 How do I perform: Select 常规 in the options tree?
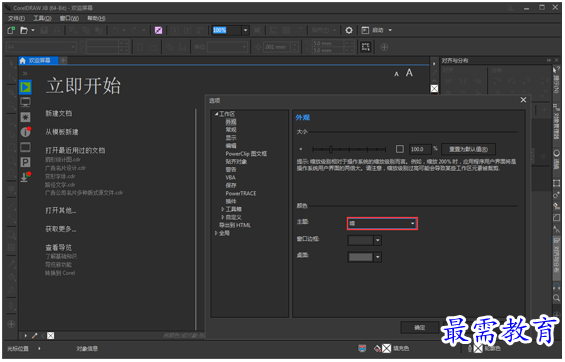[x=231, y=130]
